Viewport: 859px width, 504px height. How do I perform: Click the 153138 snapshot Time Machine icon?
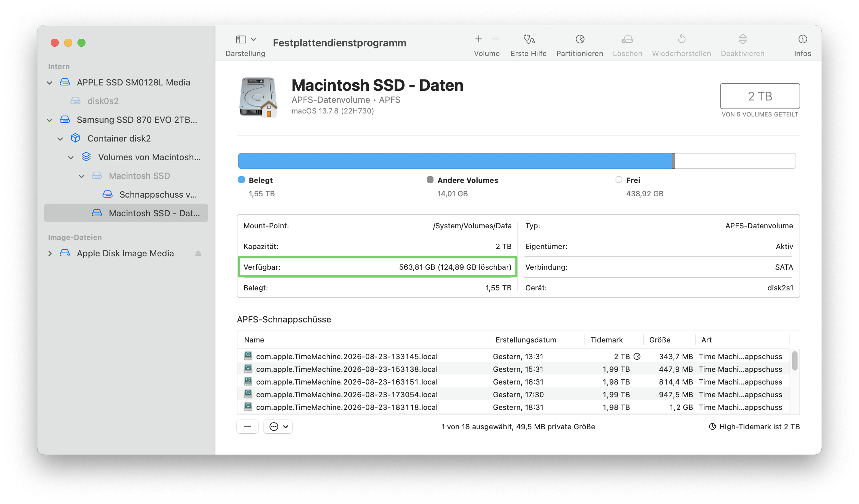tap(248, 369)
